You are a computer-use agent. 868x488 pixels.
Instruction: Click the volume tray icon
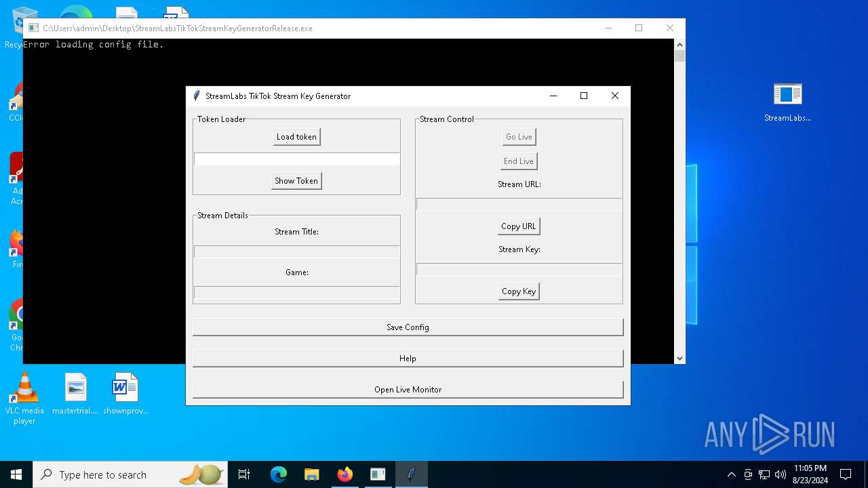coord(781,474)
